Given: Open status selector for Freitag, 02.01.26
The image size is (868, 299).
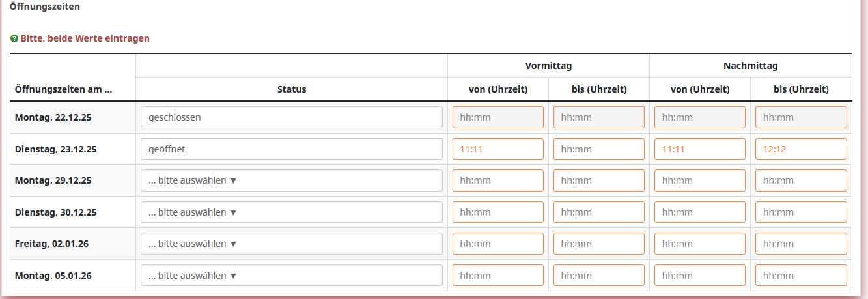Looking at the screenshot, I should [291, 244].
